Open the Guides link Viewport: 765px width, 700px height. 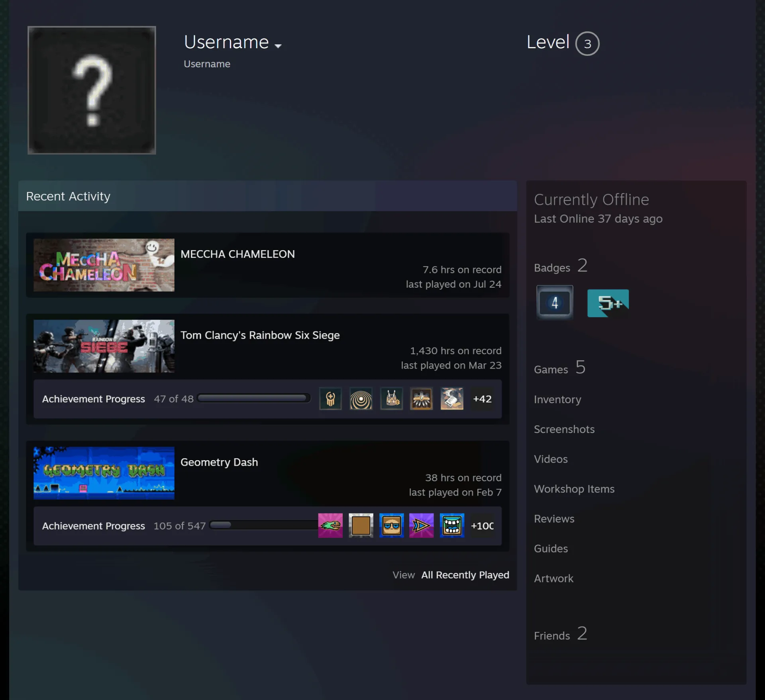click(x=551, y=549)
